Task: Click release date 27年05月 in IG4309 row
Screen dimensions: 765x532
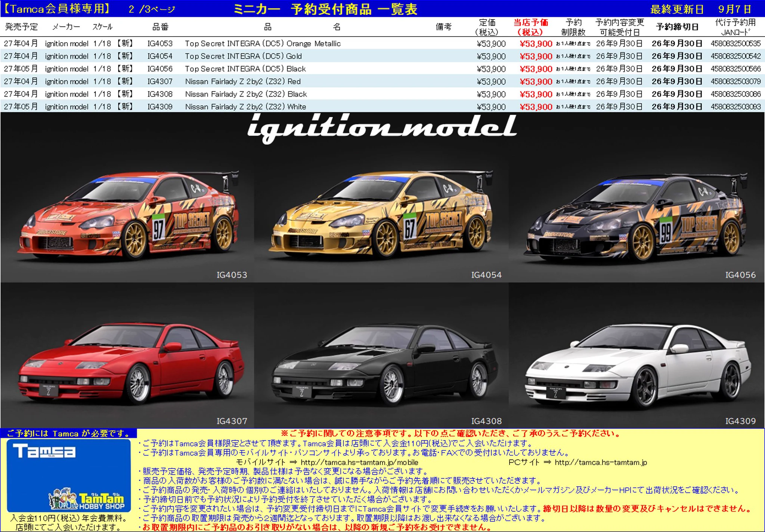Action: click(x=21, y=107)
